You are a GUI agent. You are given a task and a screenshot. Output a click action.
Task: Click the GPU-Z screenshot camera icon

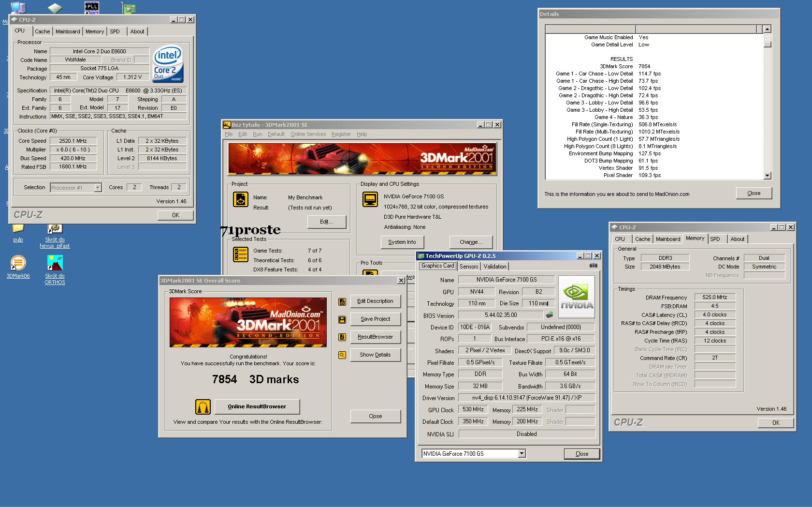(x=594, y=266)
